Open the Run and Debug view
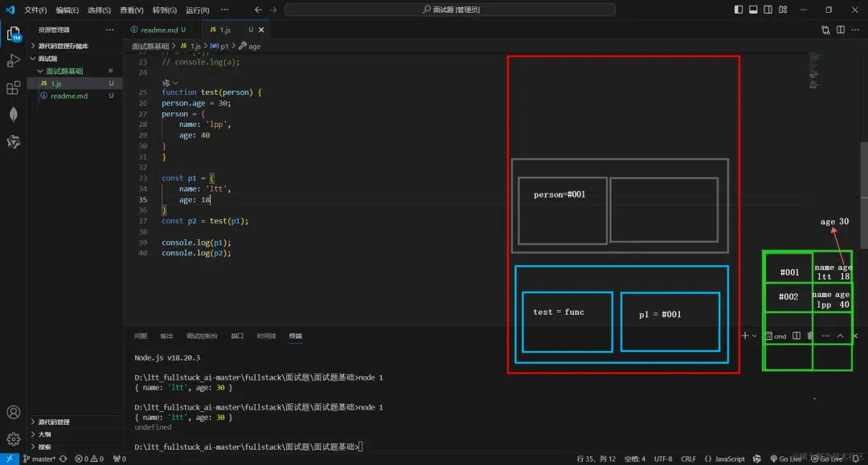This screenshot has width=868, height=465. point(14,61)
